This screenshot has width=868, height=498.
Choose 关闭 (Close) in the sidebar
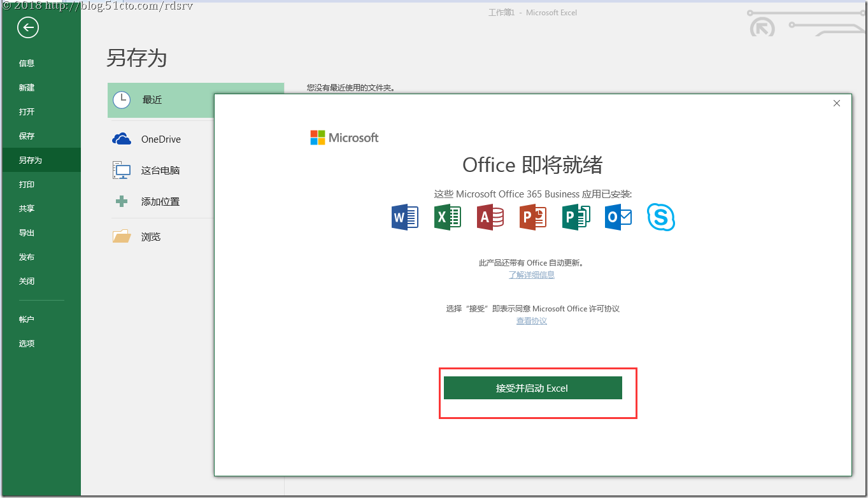coord(40,281)
